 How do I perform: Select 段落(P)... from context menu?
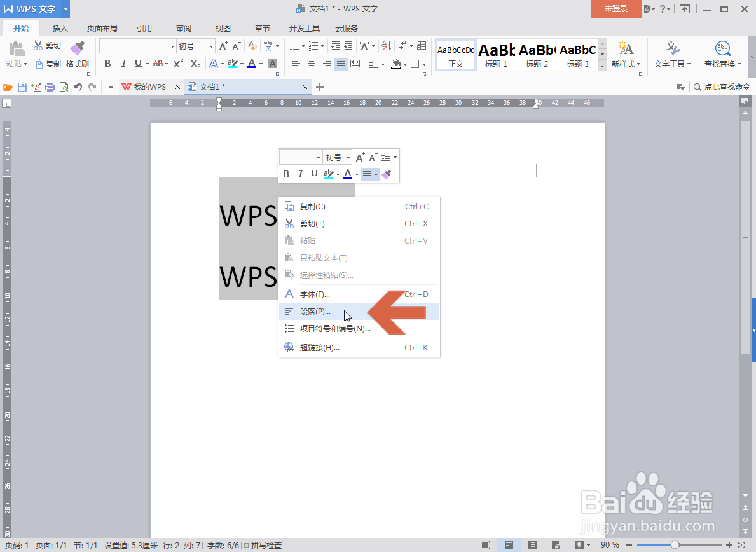click(359, 312)
